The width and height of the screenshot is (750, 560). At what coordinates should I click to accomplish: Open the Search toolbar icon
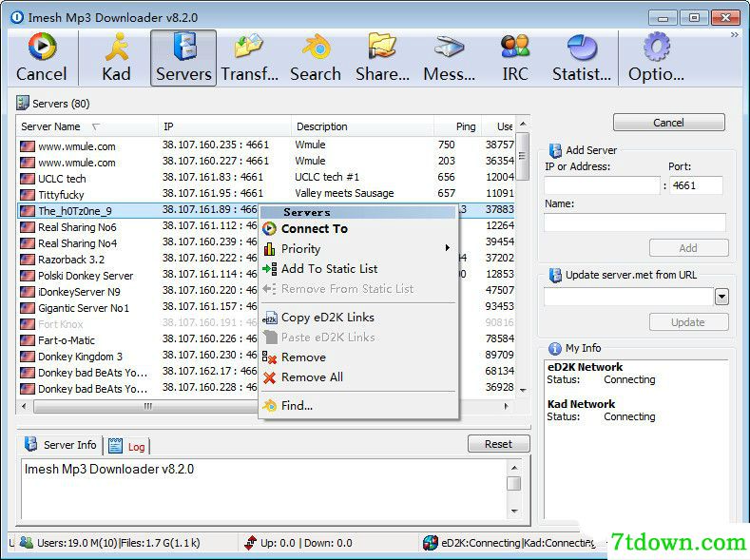[x=316, y=47]
